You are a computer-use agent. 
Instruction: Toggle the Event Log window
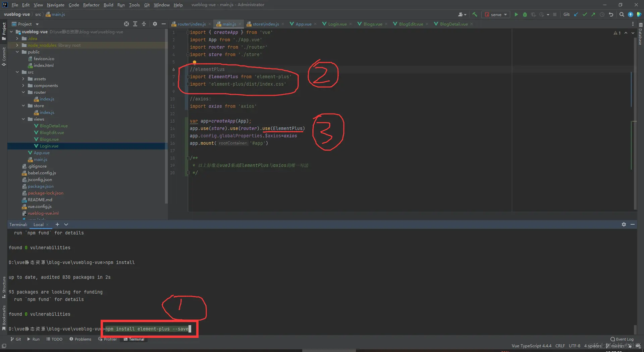click(x=622, y=339)
